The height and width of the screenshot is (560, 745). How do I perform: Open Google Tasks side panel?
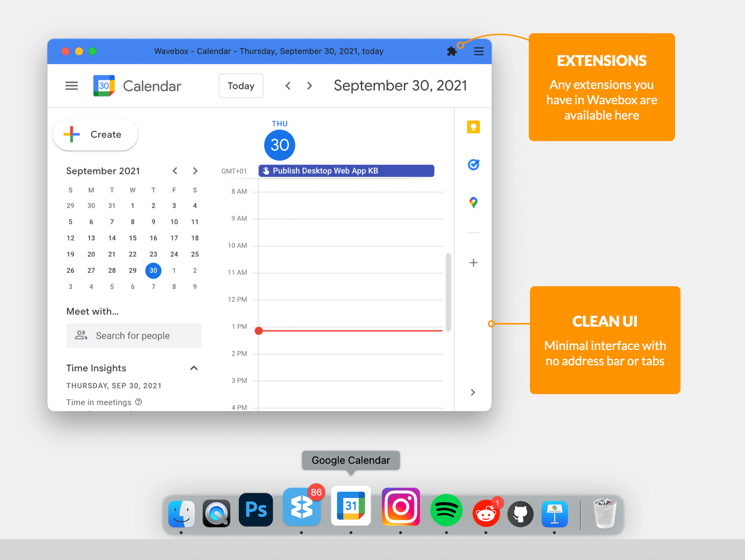click(473, 165)
